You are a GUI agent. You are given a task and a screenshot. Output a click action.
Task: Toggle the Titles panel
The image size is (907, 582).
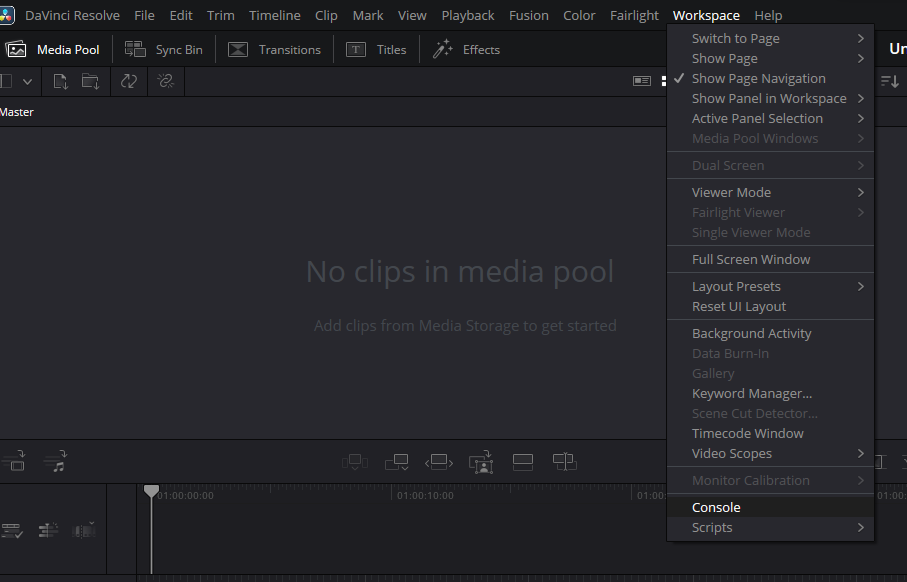coord(377,49)
